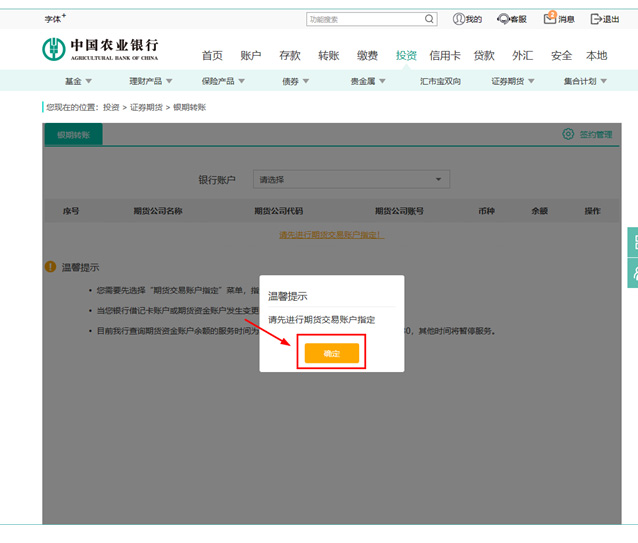Open 客服 customer service icon

pyautogui.click(x=503, y=19)
